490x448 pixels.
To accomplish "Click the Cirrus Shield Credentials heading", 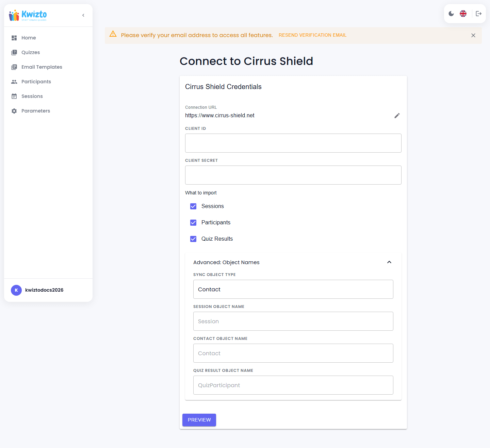I will coord(223,87).
